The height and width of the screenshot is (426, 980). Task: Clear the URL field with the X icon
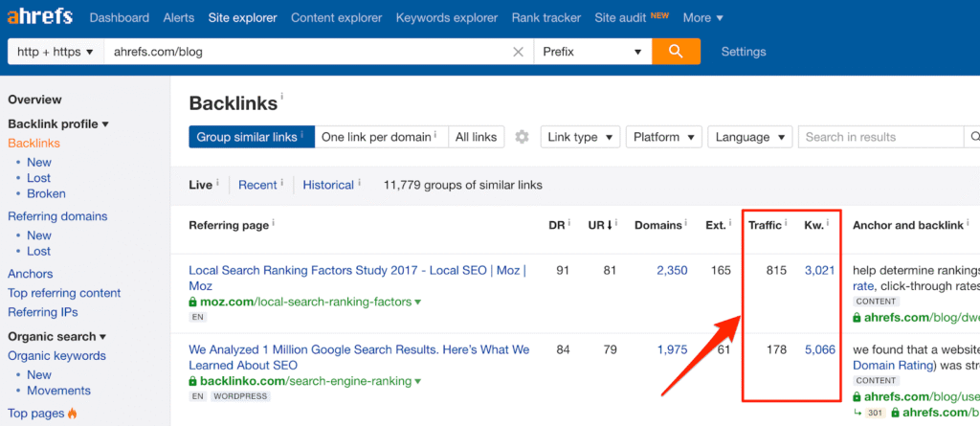tap(518, 52)
